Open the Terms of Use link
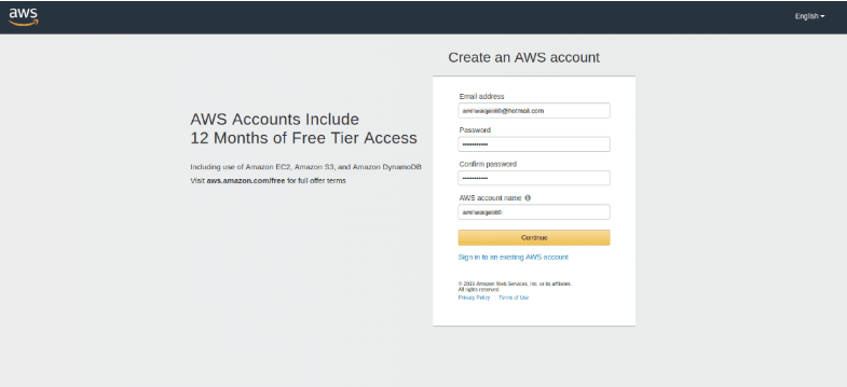The image size is (847, 387). coord(514,298)
